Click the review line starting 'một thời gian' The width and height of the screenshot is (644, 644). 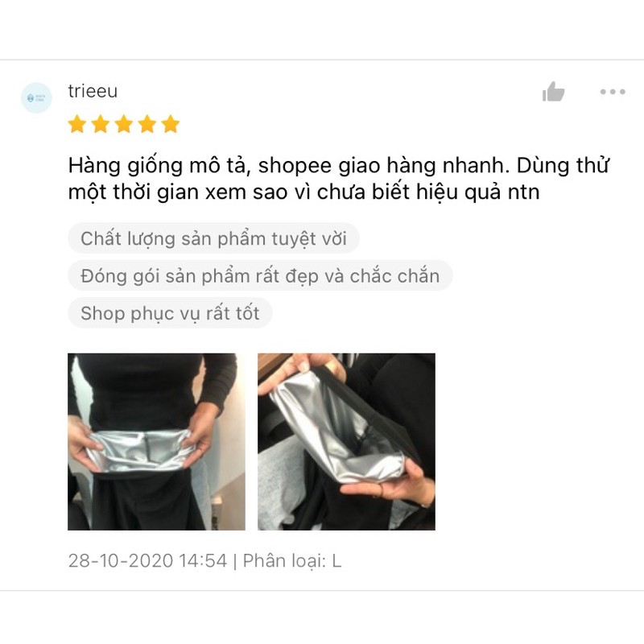304,192
